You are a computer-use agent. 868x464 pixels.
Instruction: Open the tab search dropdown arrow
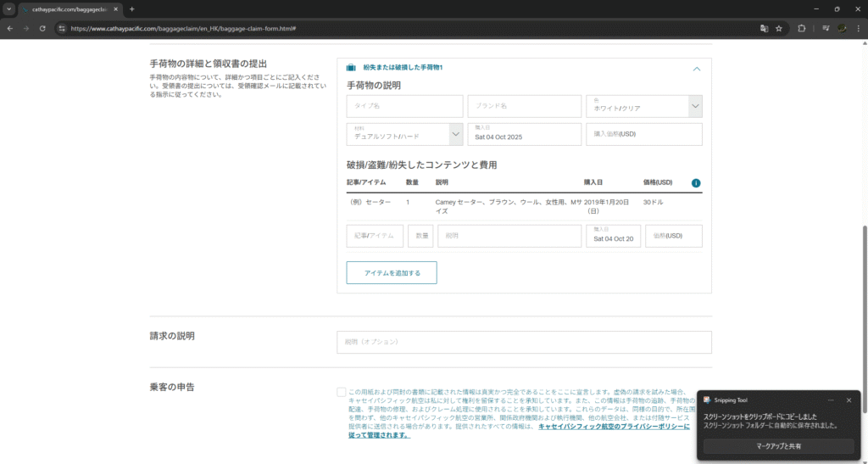(8, 8)
